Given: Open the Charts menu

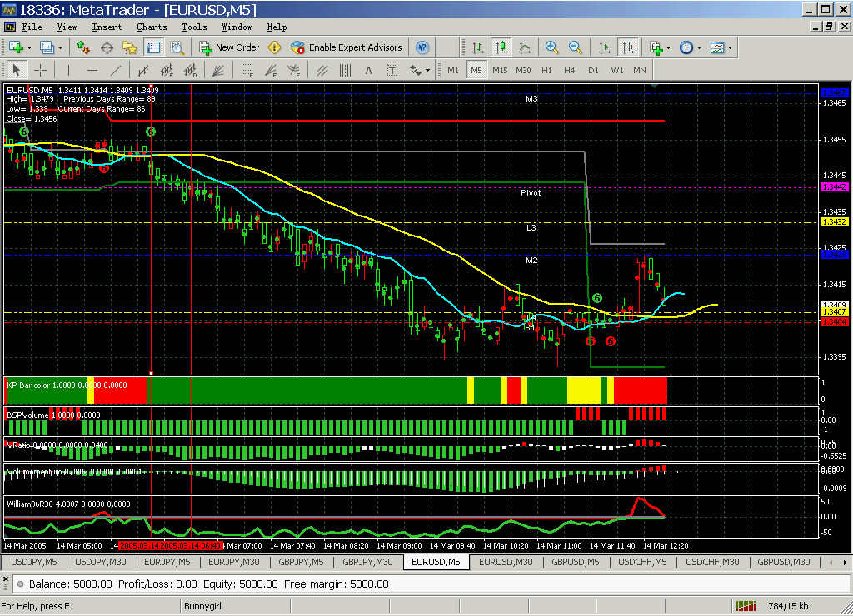Looking at the screenshot, I should click(x=152, y=27).
